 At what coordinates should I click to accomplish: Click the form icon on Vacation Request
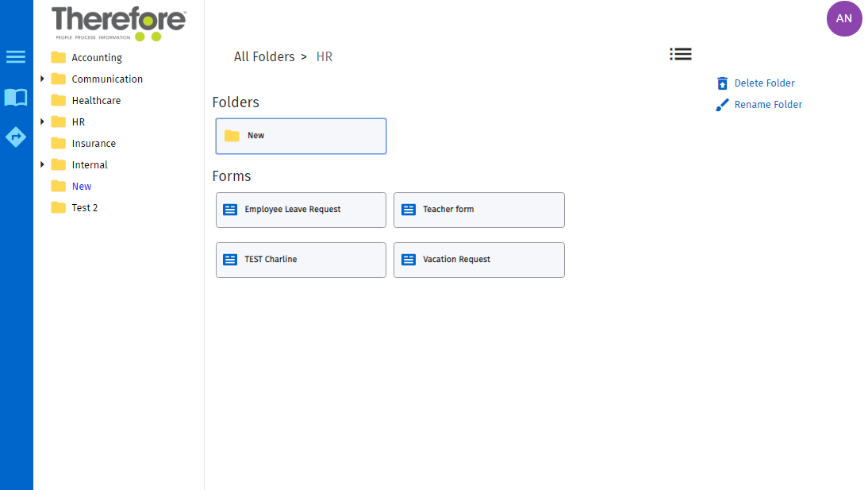[x=409, y=260]
